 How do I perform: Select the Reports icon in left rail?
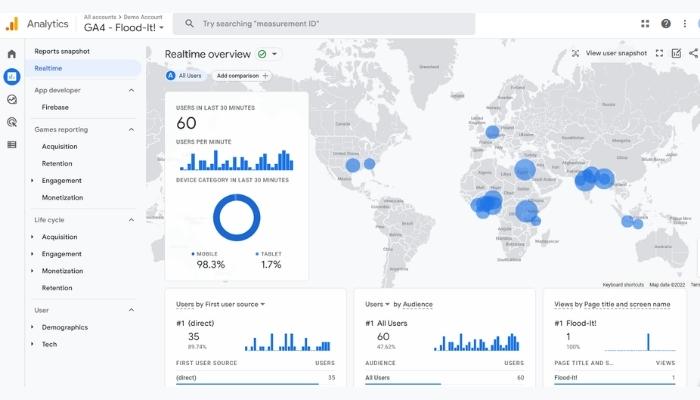point(12,77)
